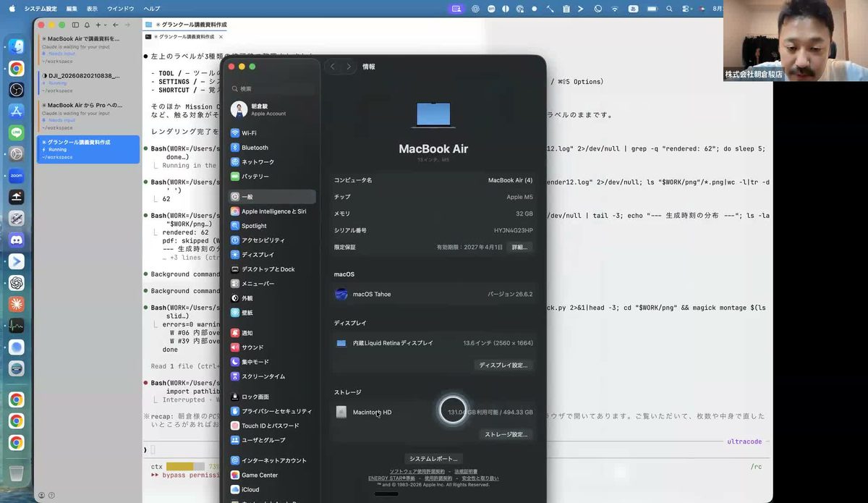
Task: Open Control Center in menu bar
Action: [686, 9]
